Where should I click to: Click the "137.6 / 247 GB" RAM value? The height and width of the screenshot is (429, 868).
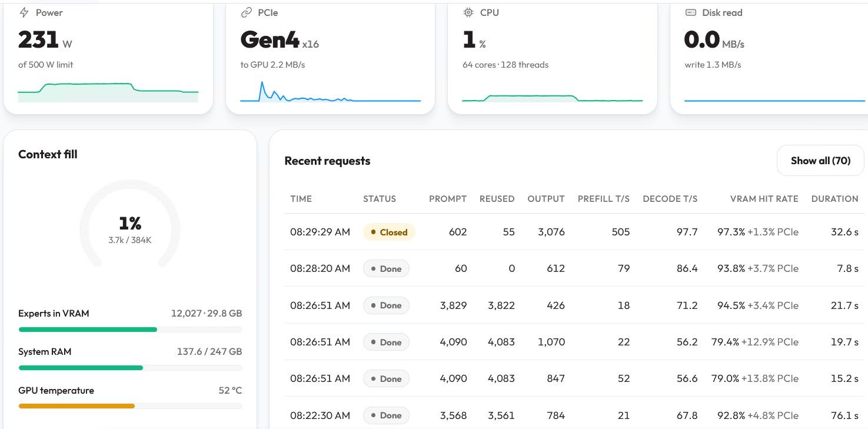[209, 352]
